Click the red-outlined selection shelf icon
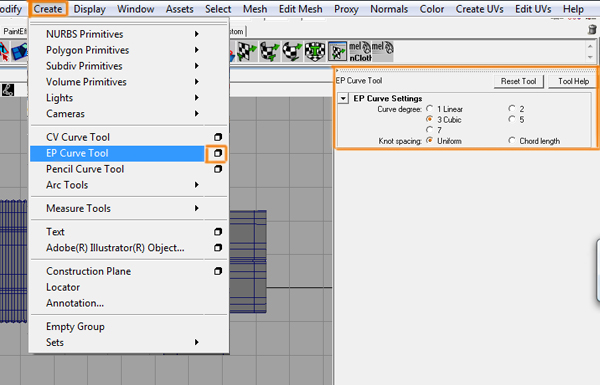 point(4,52)
